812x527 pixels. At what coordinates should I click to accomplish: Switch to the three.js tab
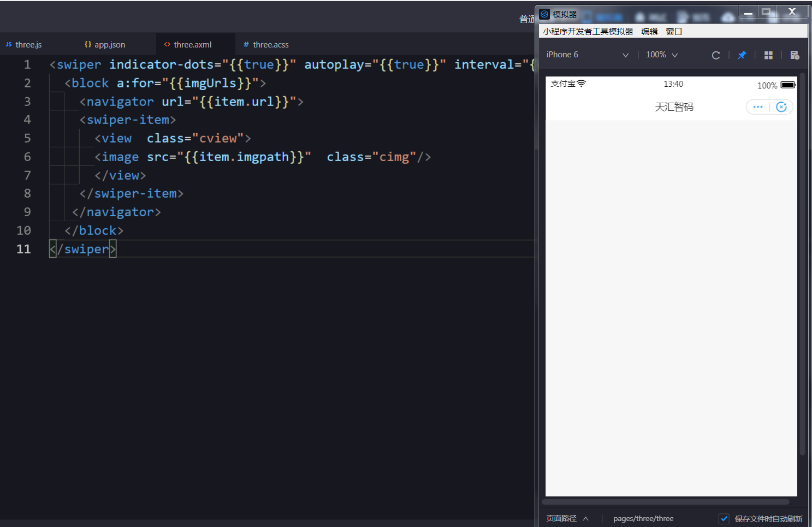pyautogui.click(x=38, y=44)
